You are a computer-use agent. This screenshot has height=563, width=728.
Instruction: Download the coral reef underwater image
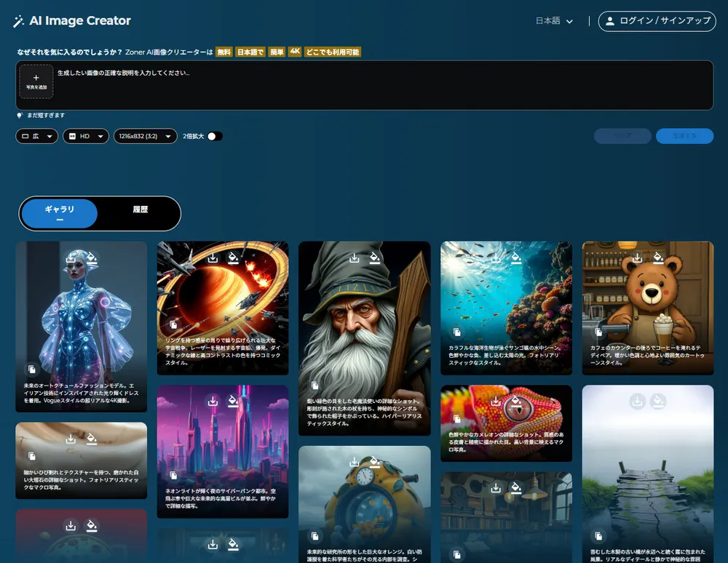tap(496, 258)
